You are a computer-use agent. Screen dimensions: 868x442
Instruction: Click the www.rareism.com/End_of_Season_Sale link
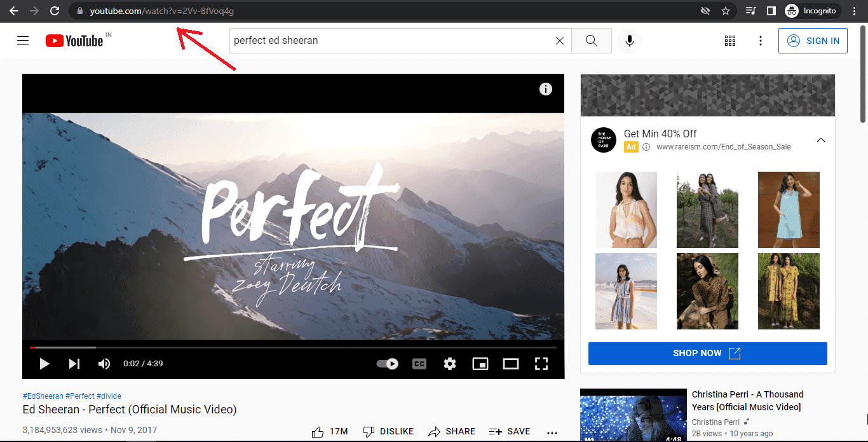724,147
